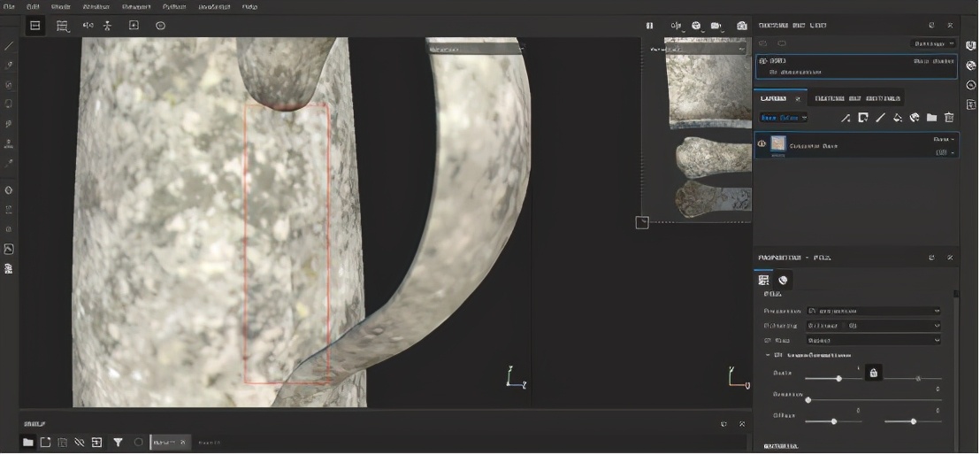Delete layer with the trash icon

949,118
